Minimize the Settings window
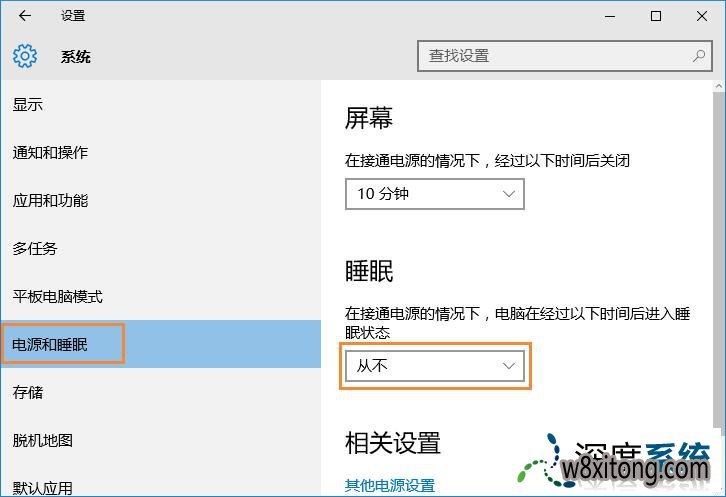726x497 pixels. [x=610, y=16]
